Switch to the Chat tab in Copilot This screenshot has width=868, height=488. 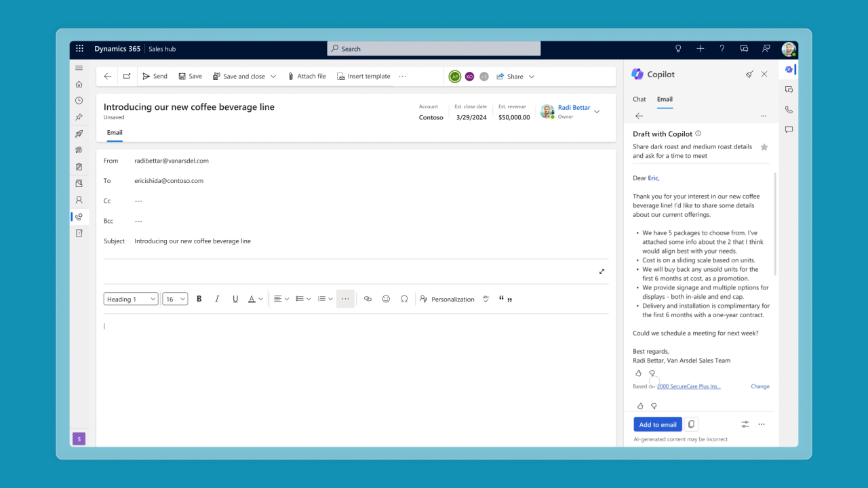point(639,99)
